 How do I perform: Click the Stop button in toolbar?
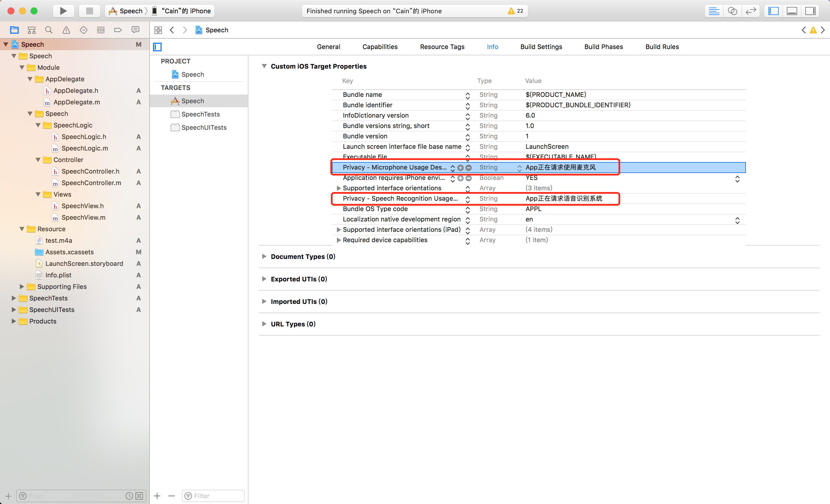coord(89,11)
